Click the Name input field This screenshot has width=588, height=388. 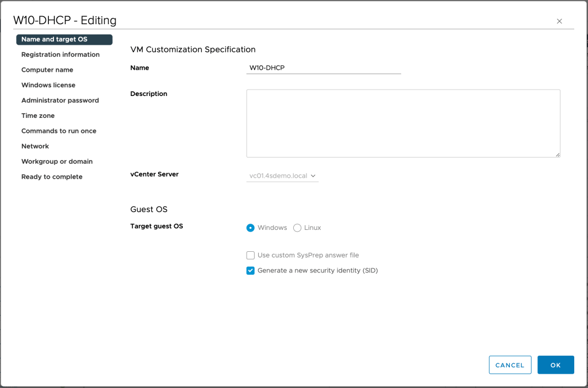click(x=323, y=68)
